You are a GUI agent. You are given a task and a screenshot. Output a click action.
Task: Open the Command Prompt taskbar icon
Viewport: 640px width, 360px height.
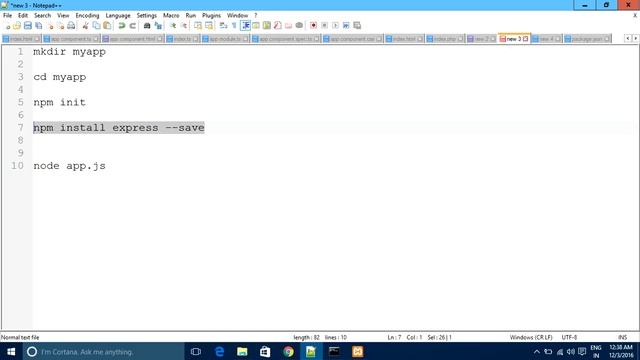coord(334,351)
